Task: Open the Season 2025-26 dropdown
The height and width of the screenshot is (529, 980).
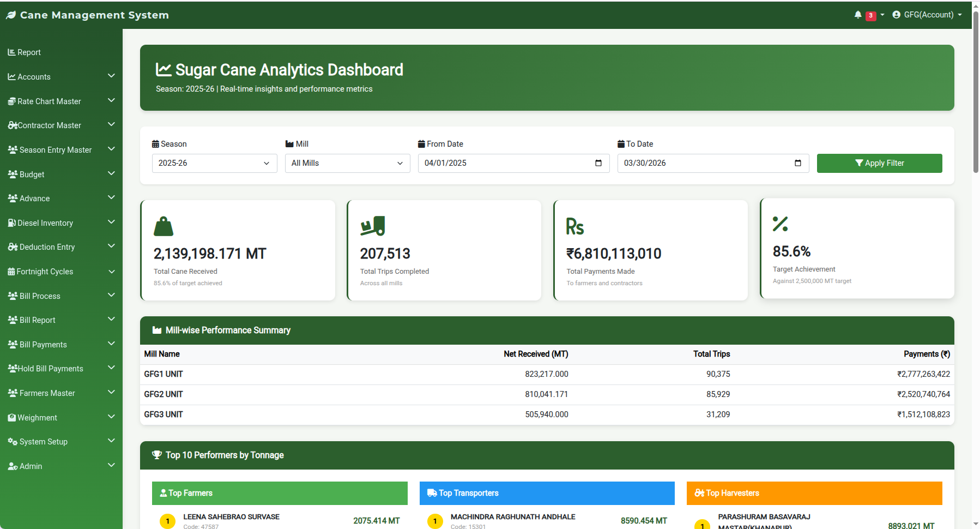Action: coord(214,163)
